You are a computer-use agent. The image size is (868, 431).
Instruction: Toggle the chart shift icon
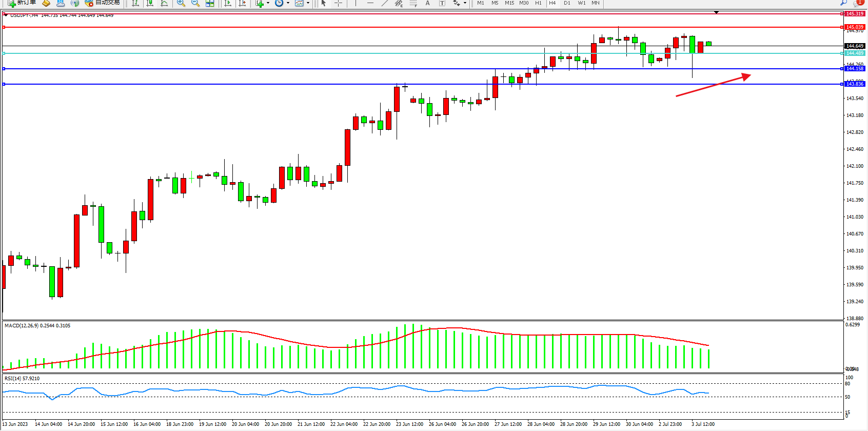[242, 3]
